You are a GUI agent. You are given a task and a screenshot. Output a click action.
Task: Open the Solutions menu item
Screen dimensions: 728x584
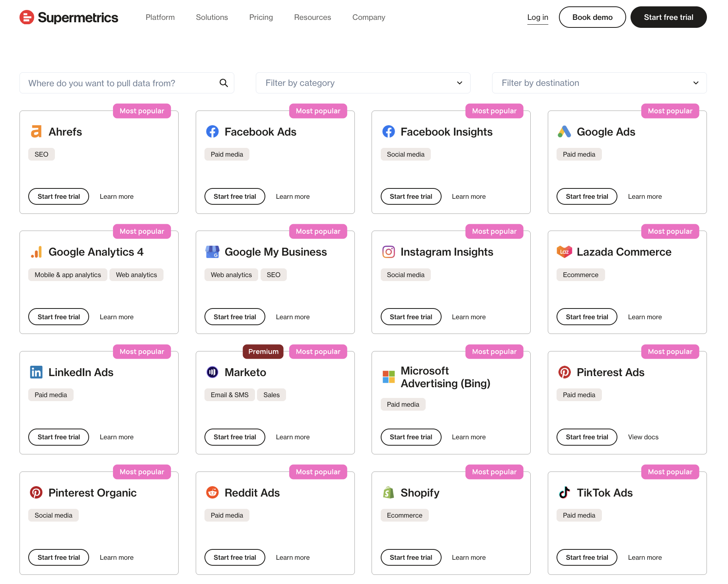click(x=212, y=17)
